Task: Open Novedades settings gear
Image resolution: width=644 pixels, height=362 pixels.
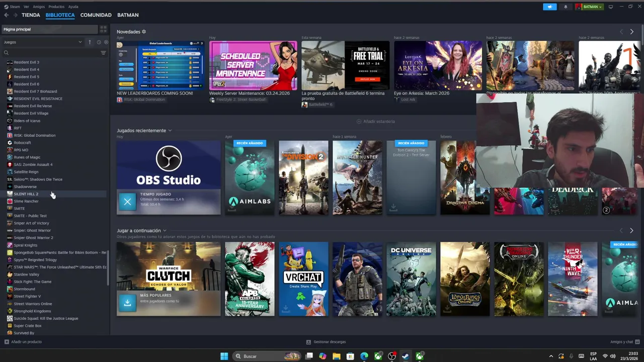Action: point(144,32)
